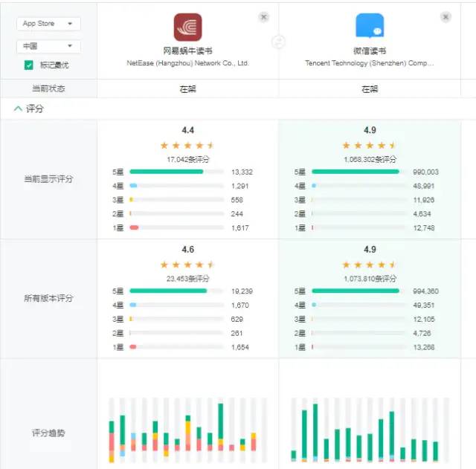Click the 17,042条评分 count text
The width and height of the screenshot is (476, 469).
pos(188,159)
